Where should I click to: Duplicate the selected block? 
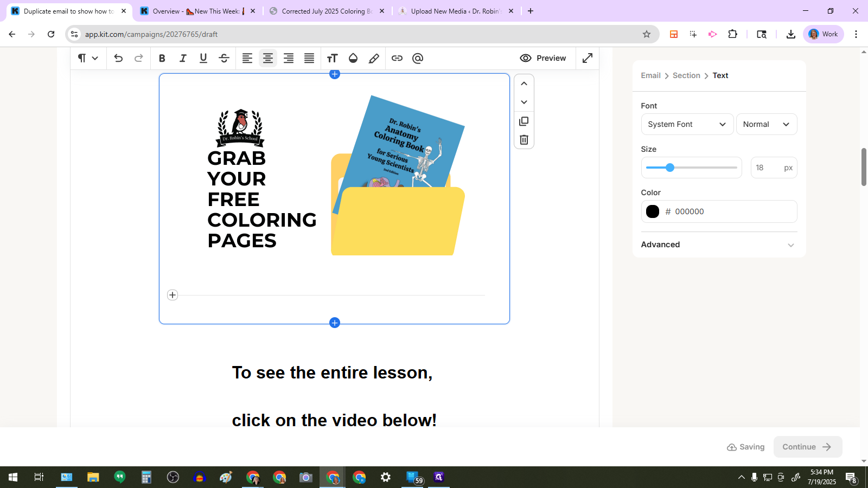pyautogui.click(x=524, y=121)
